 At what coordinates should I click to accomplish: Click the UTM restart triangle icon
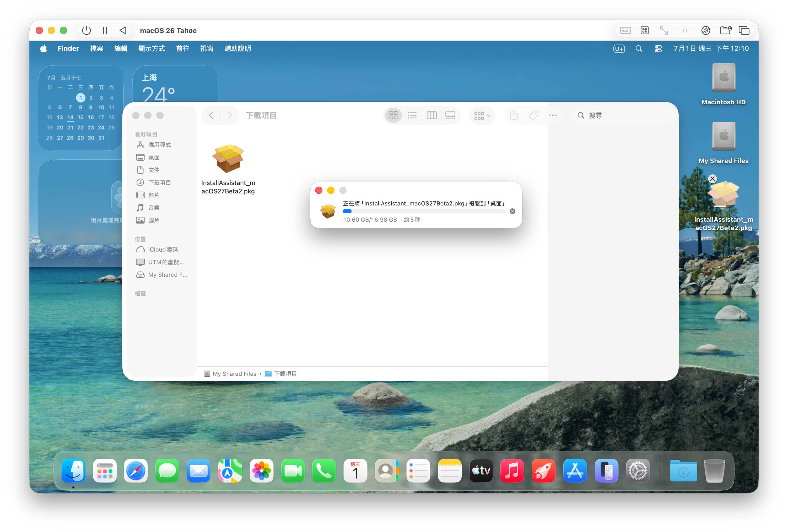click(x=123, y=30)
